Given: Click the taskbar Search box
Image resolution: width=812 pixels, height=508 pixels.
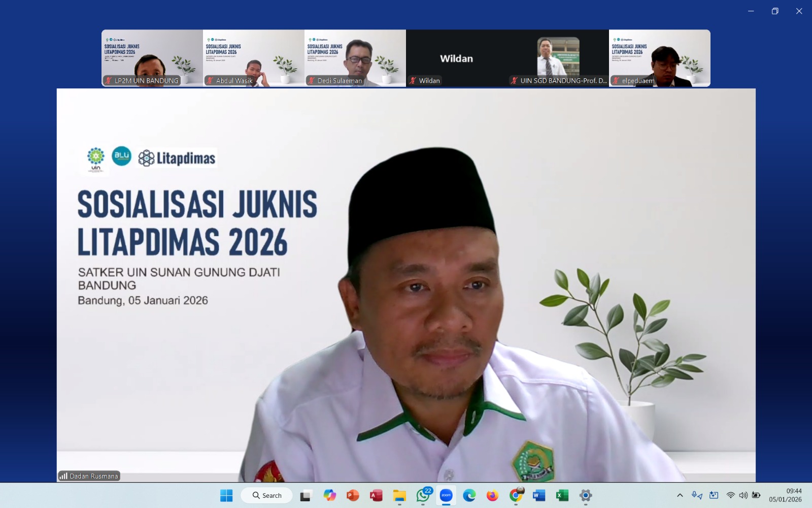Looking at the screenshot, I should tap(267, 495).
